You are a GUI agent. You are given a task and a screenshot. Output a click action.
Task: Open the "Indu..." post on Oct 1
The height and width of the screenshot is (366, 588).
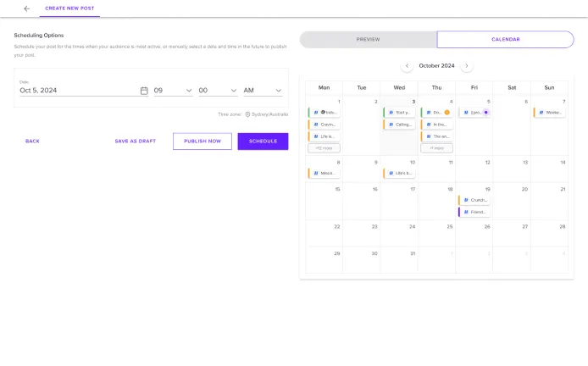[x=324, y=112]
